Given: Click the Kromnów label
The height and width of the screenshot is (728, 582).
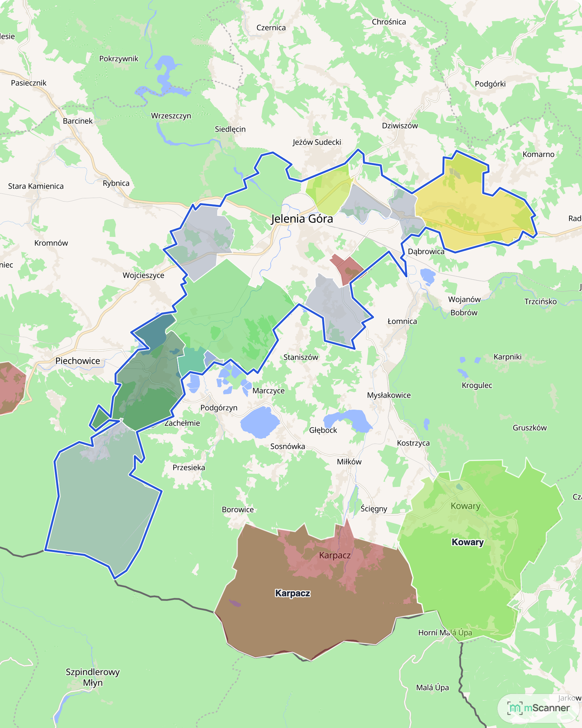Looking at the screenshot, I should click(x=51, y=243).
